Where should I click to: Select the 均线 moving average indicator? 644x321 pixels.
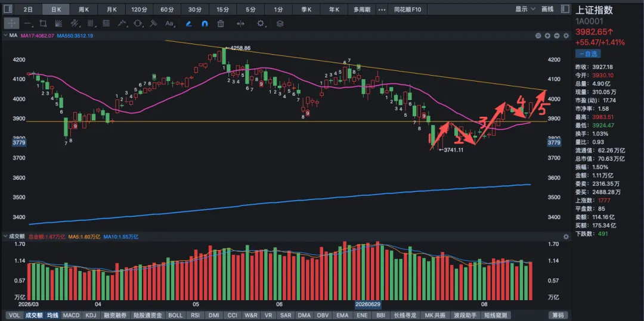52,315
